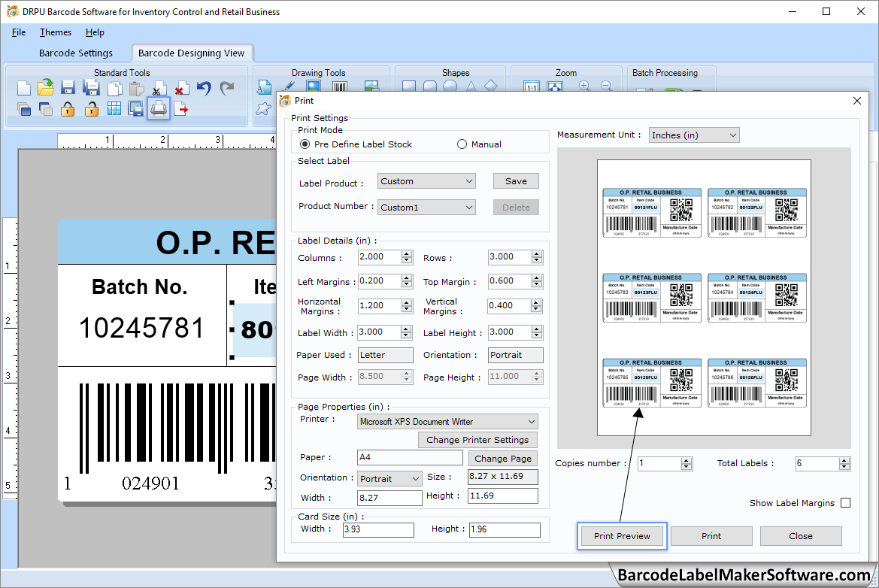Select the 1:1 zoom icon
This screenshot has height=588, width=879.
tap(531, 86)
